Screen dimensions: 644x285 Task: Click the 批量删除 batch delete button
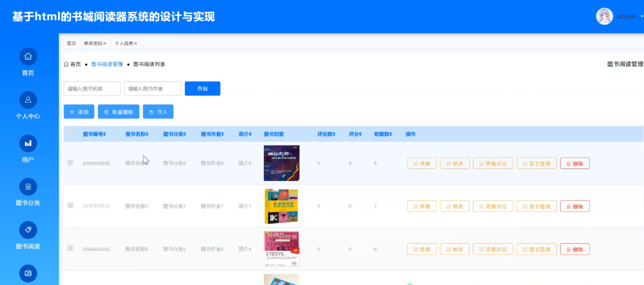pyautogui.click(x=119, y=111)
